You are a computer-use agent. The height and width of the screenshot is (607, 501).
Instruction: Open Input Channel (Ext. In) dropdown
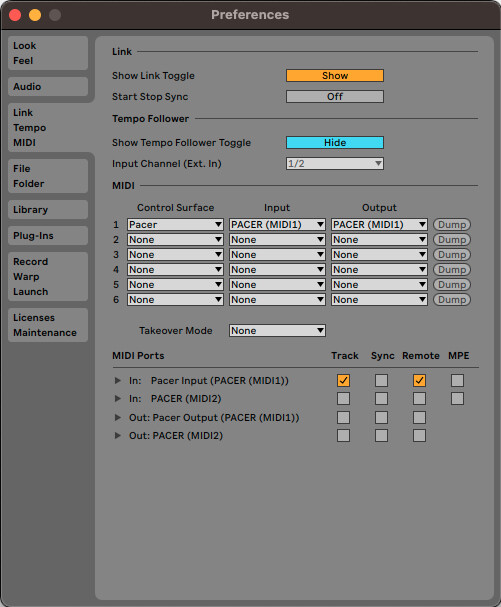335,163
